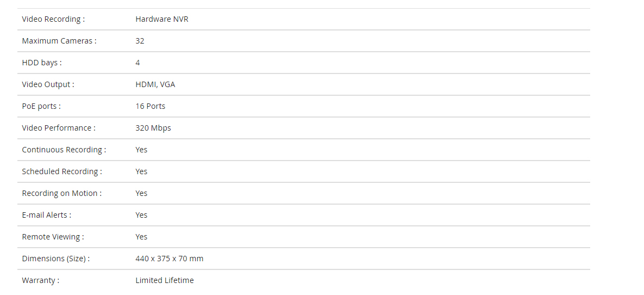
Task: Click the Dimensions (Size) label
Action: pos(56,259)
